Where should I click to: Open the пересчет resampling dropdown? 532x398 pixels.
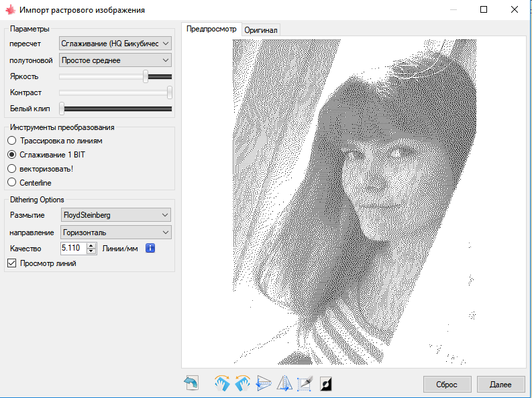pos(115,44)
